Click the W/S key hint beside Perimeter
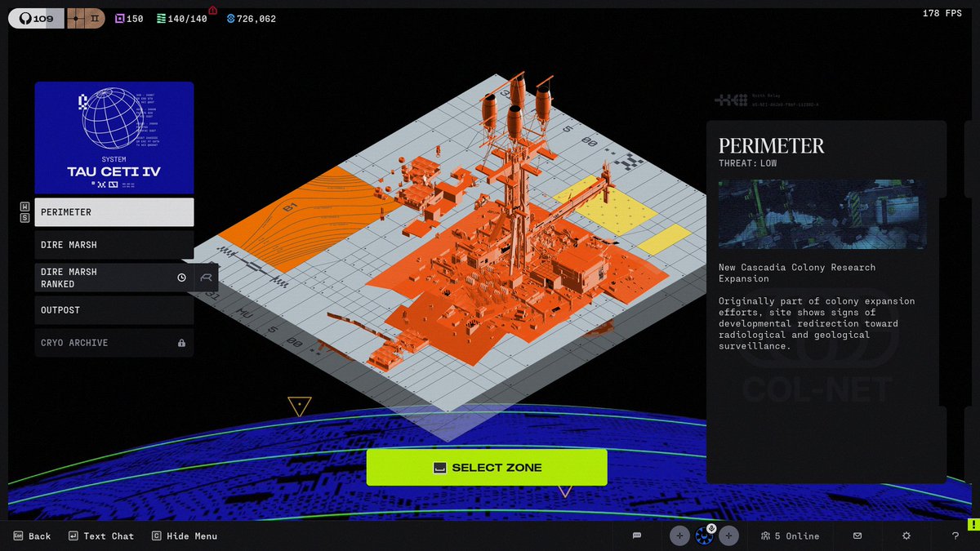 tap(24, 212)
